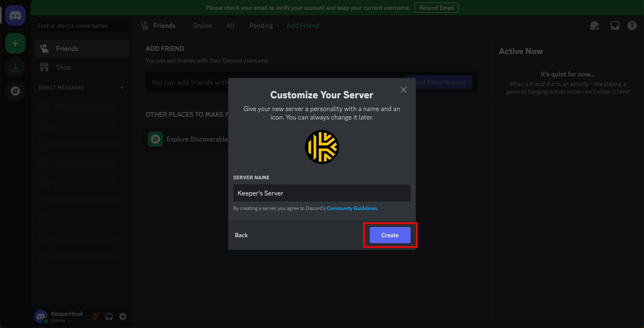Click the Help question mark icon
The height and width of the screenshot is (328, 644).
(x=632, y=26)
